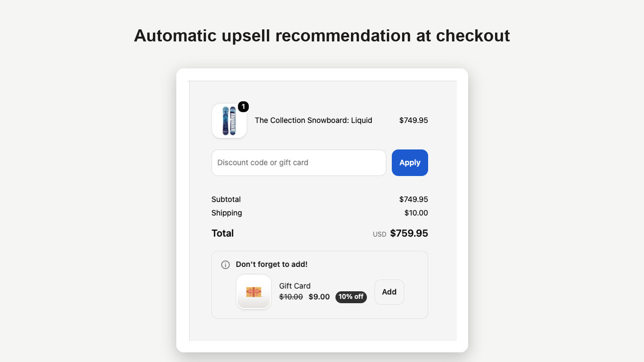Viewport: 644px width, 362px height.
Task: Click the Total amount $759.95
Action: pyautogui.click(x=409, y=233)
